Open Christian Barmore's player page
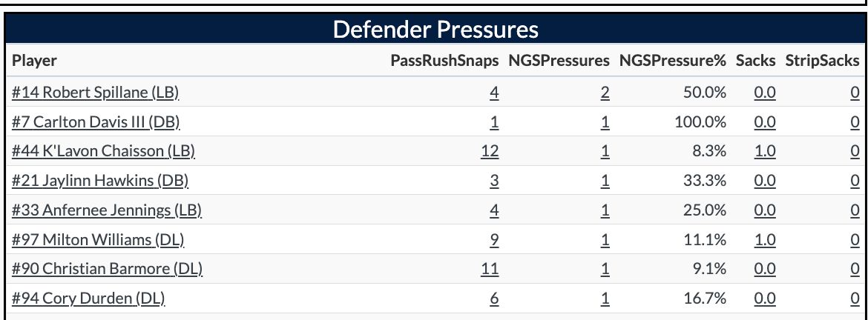This screenshot has width=868, height=320. click(108, 269)
